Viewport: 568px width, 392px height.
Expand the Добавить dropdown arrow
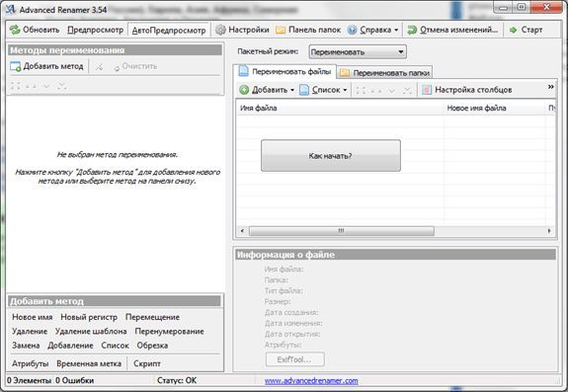coord(292,90)
